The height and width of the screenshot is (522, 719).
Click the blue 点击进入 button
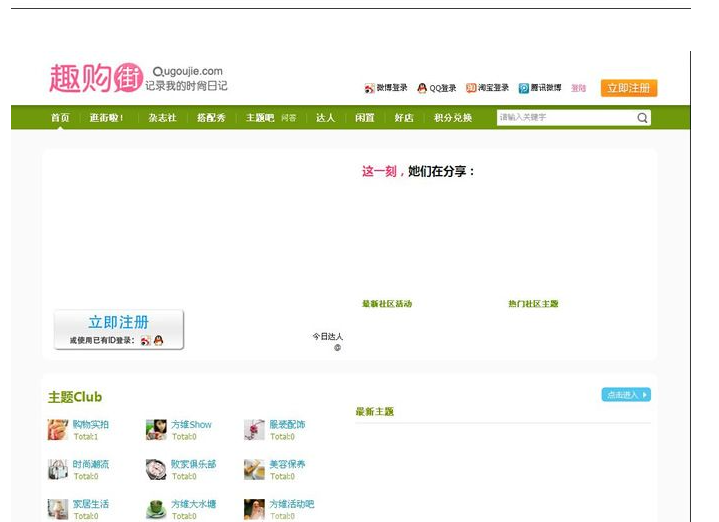pos(626,394)
